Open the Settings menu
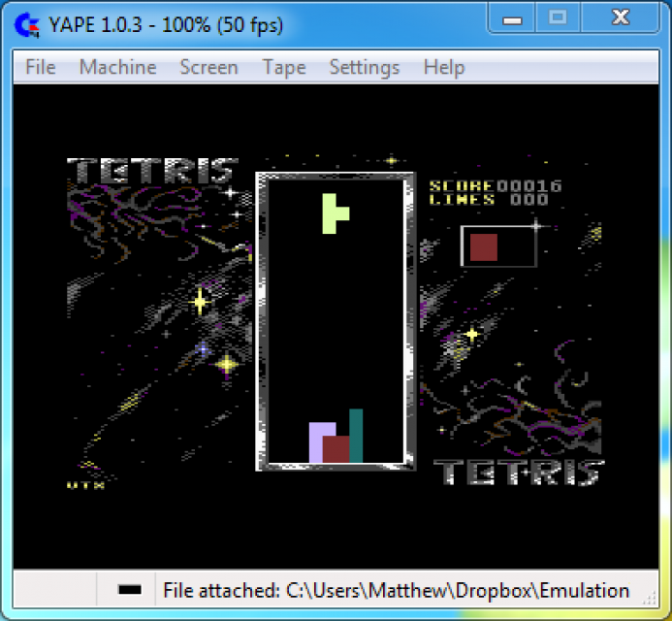672x621 pixels. (x=365, y=68)
